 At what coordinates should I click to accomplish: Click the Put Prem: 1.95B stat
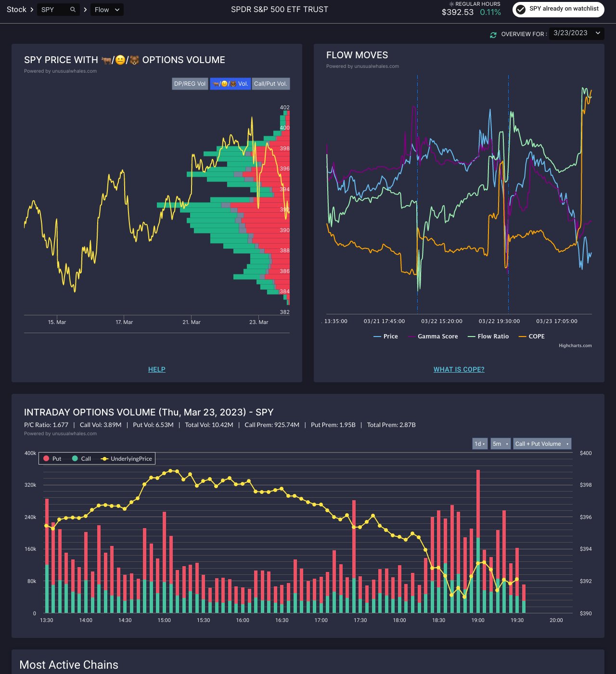[x=333, y=425]
